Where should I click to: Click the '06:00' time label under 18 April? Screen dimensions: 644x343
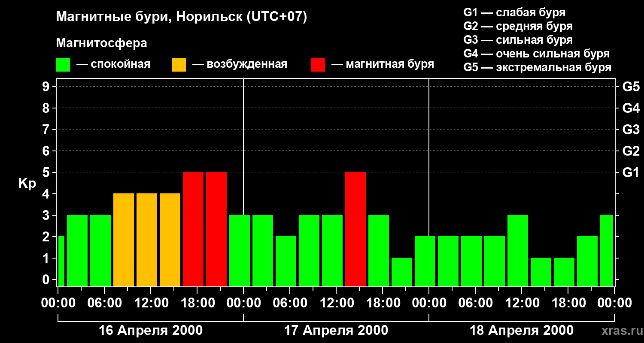(475, 303)
